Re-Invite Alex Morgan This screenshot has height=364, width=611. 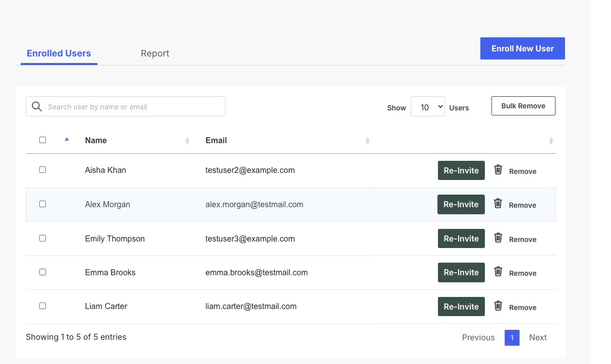pyautogui.click(x=461, y=204)
